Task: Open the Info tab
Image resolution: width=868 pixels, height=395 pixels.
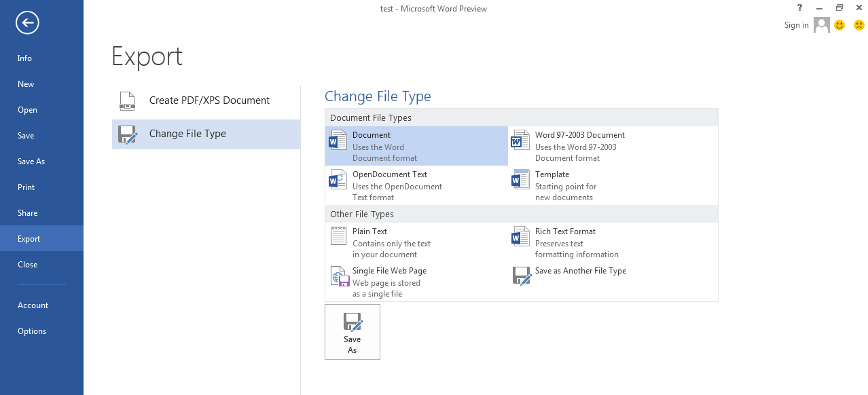Action: [41, 58]
